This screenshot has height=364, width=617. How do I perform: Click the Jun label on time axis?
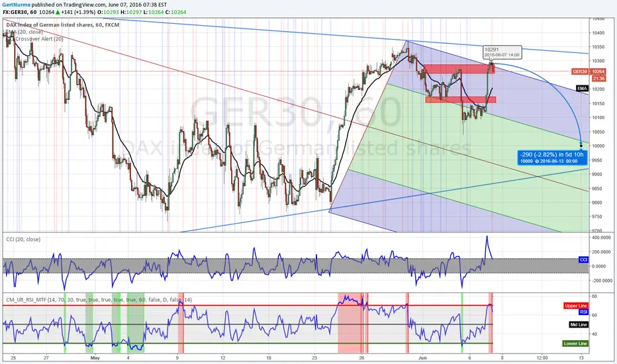pyautogui.click(x=422, y=357)
